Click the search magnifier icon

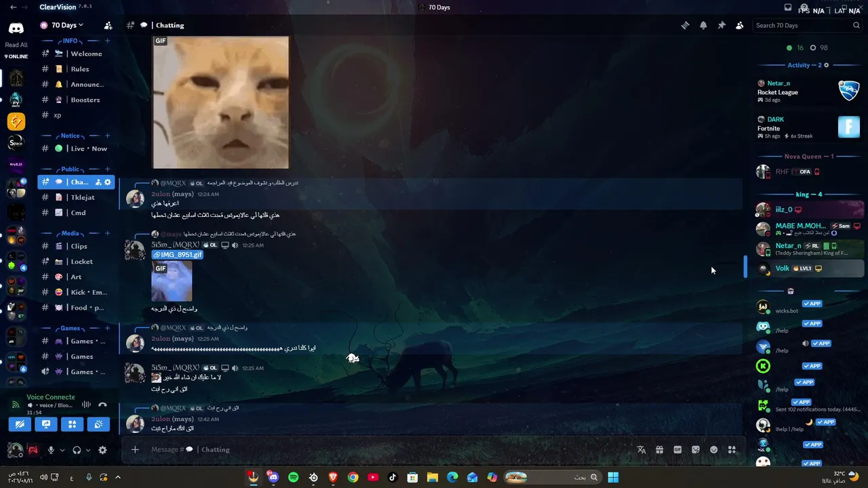[x=856, y=25]
